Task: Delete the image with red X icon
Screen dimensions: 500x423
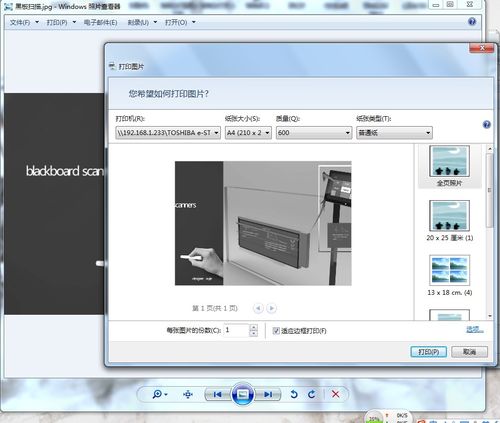Action: 335,394
